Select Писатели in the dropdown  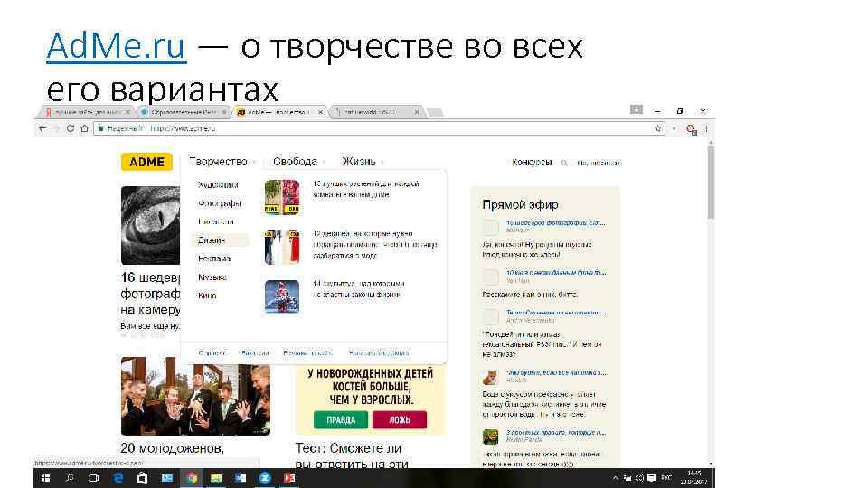tap(216, 221)
